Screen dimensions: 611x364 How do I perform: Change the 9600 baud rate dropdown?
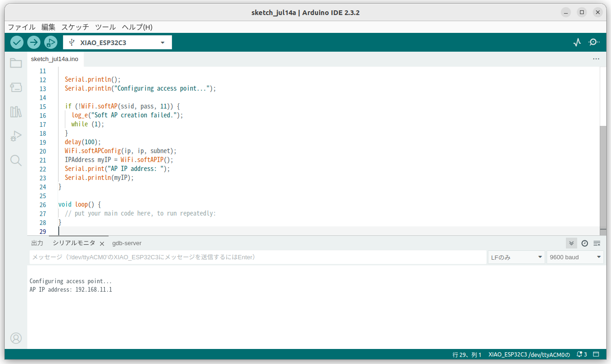coord(574,257)
